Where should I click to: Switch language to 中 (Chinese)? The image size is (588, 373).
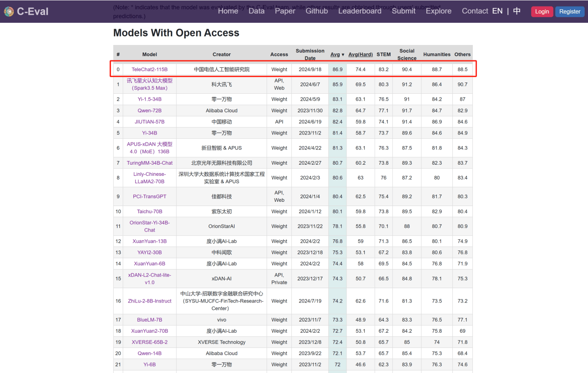[517, 11]
